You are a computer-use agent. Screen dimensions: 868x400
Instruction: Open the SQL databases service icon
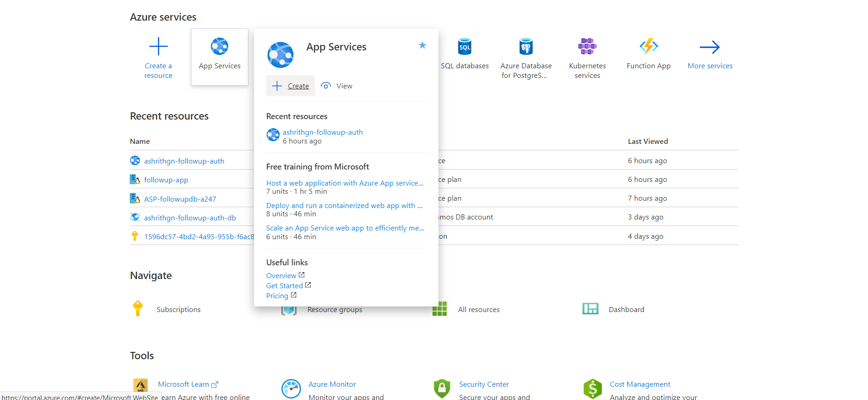pos(465,46)
